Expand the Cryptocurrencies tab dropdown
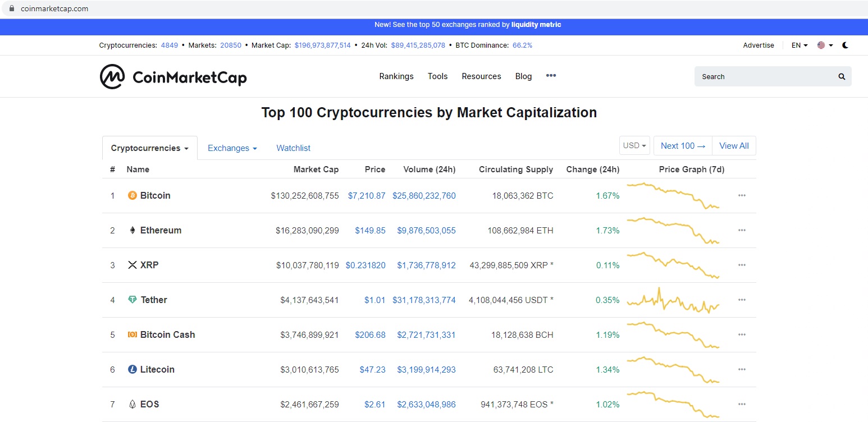 coord(150,148)
